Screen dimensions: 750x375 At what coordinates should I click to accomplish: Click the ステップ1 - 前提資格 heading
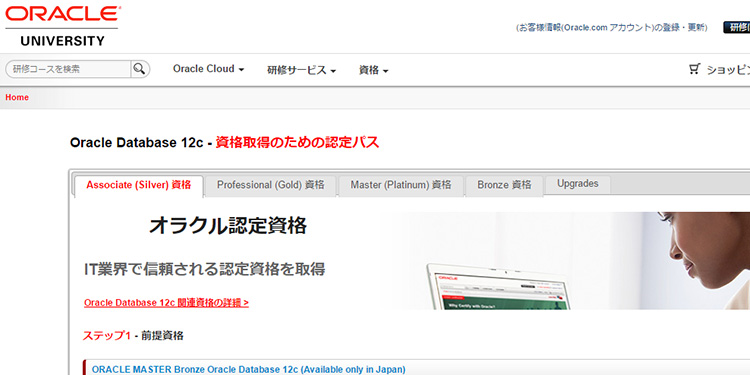coord(133,336)
